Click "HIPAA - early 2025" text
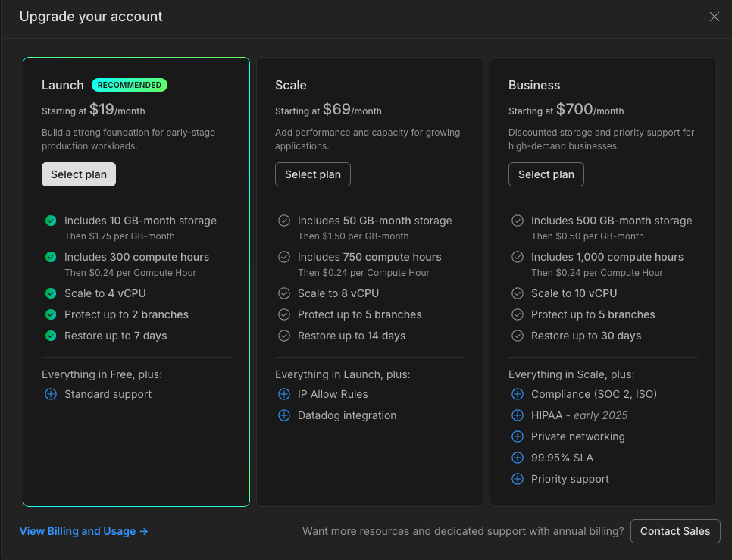 (580, 415)
